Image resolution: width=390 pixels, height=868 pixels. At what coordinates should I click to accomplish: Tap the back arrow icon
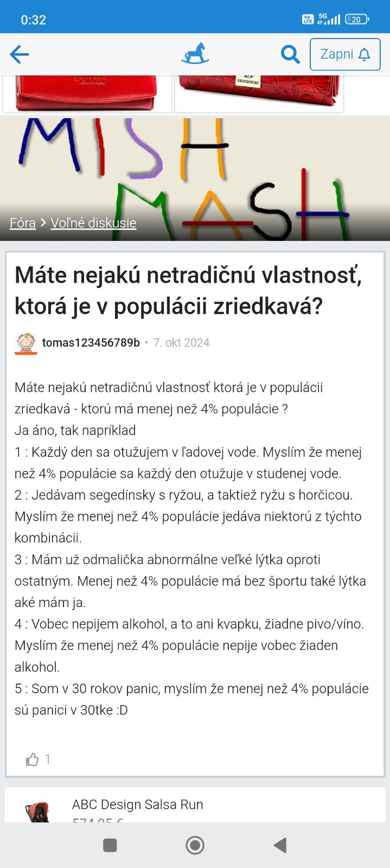(20, 54)
